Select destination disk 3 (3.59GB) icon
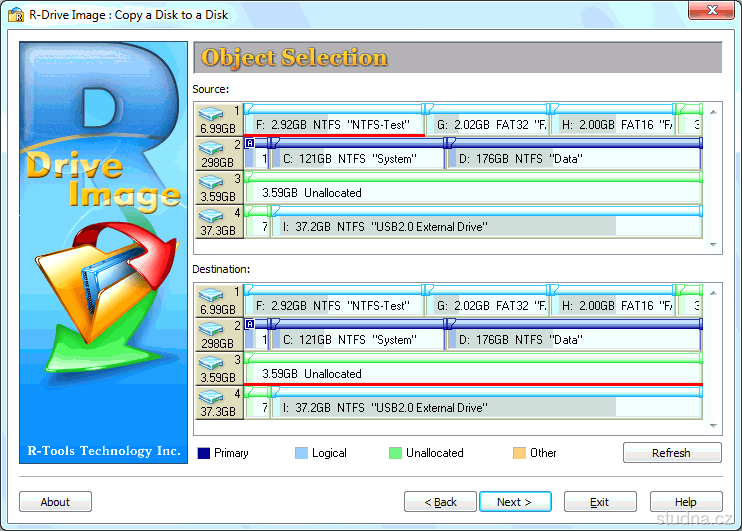742x531 pixels. [219, 369]
